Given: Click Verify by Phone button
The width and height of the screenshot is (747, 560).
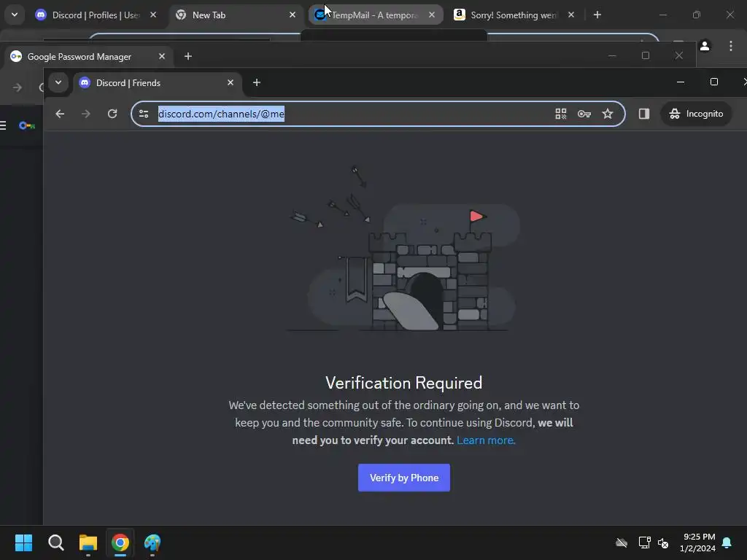Looking at the screenshot, I should (403, 478).
